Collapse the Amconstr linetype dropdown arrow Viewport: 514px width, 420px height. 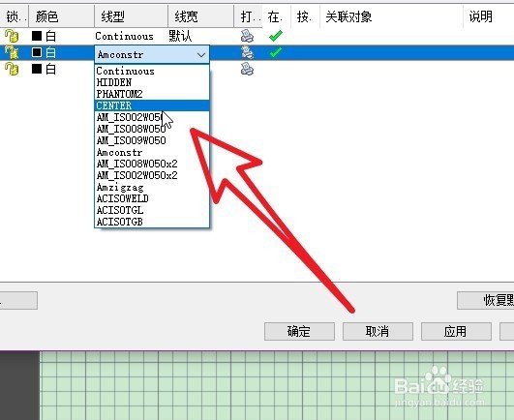[x=201, y=55]
